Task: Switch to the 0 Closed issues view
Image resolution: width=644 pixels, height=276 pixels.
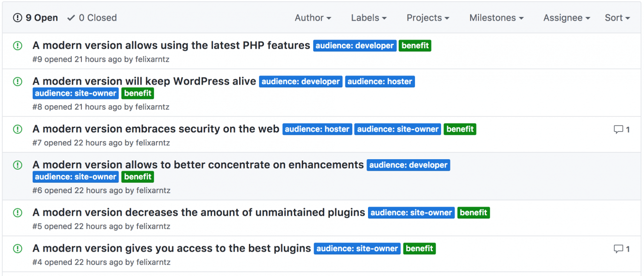Action: click(92, 18)
